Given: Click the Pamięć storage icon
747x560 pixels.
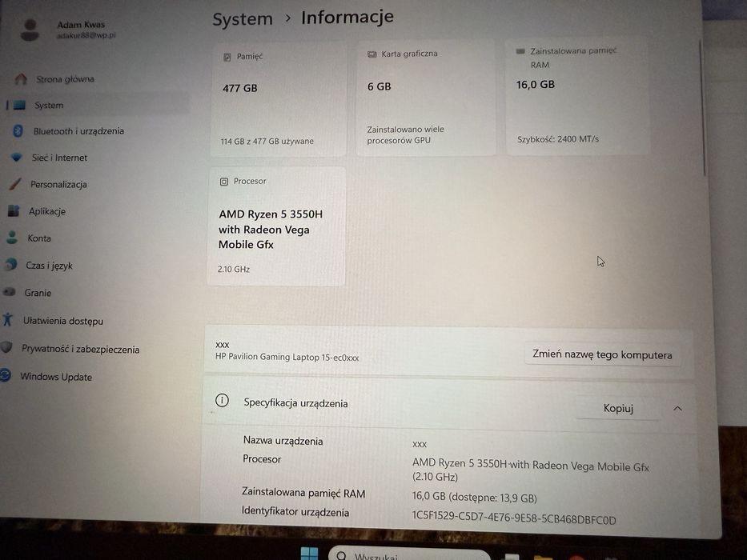Looking at the screenshot, I should point(227,57).
